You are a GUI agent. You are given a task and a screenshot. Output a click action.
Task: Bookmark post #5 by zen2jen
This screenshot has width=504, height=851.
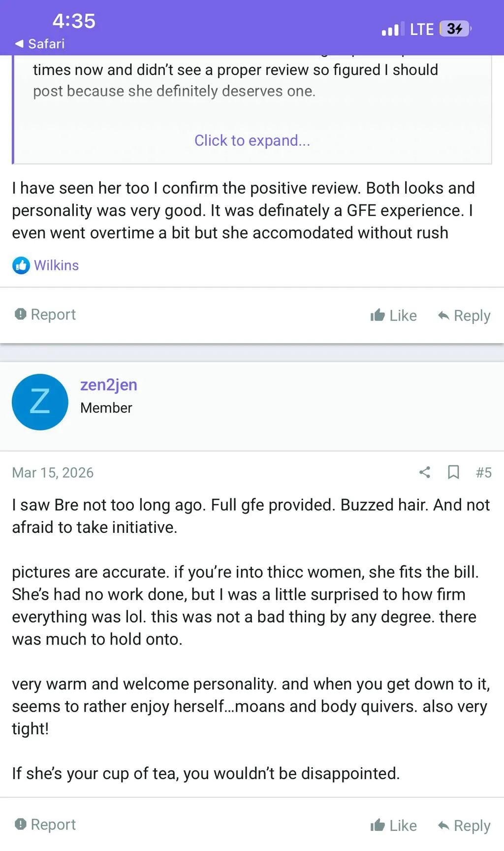453,472
